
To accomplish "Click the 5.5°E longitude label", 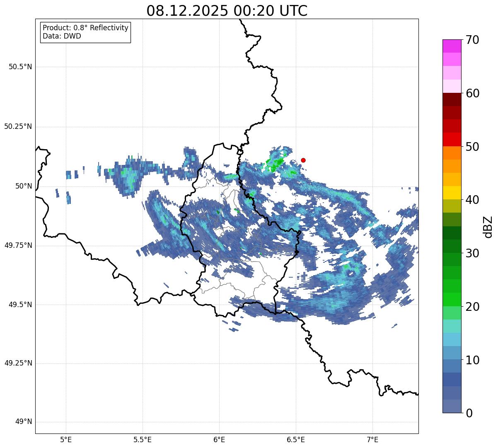I will (143, 439).
